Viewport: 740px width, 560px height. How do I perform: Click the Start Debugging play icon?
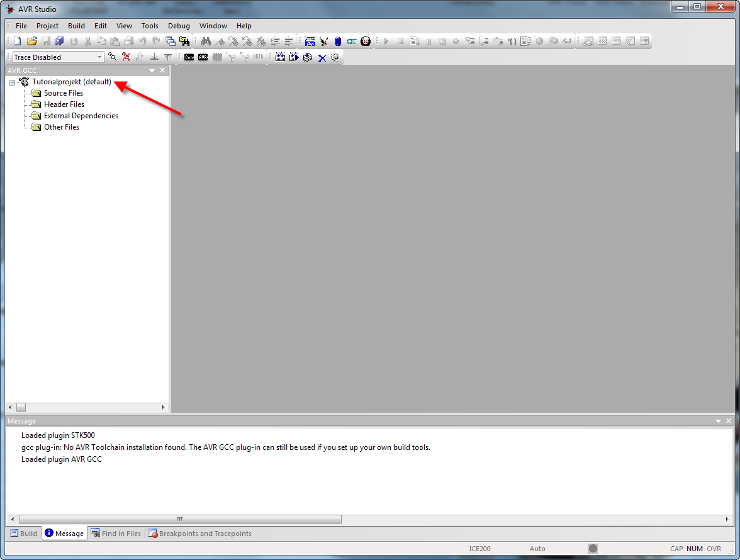[386, 42]
